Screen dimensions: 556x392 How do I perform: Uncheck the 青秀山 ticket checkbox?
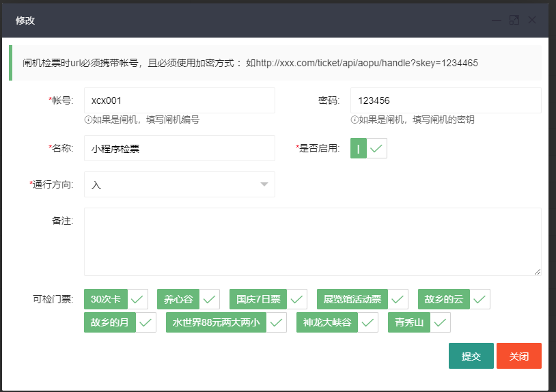click(x=418, y=322)
